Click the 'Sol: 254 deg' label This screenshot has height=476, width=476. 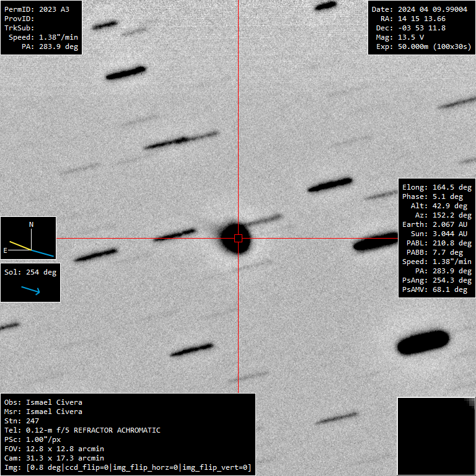30,272
